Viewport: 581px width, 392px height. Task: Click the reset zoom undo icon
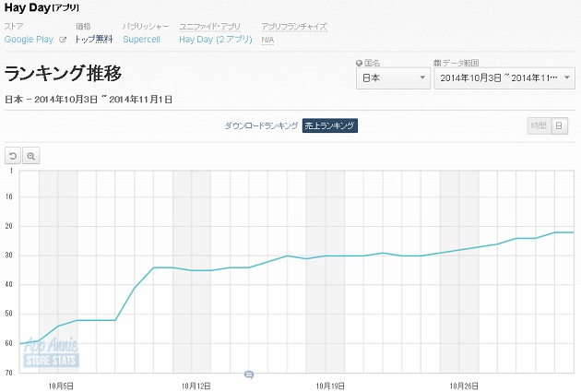(x=13, y=156)
